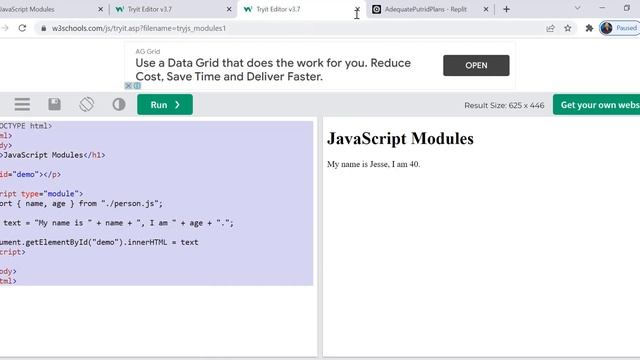Click the AG Grid advertiser label

(x=148, y=51)
